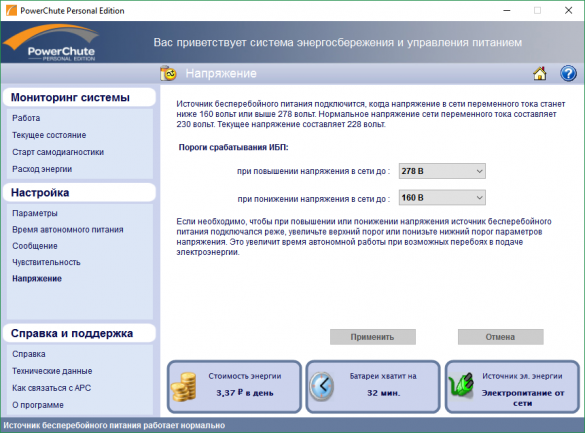The height and width of the screenshot is (433, 585).
Task: Open Расход энергии page
Action: click(42, 169)
